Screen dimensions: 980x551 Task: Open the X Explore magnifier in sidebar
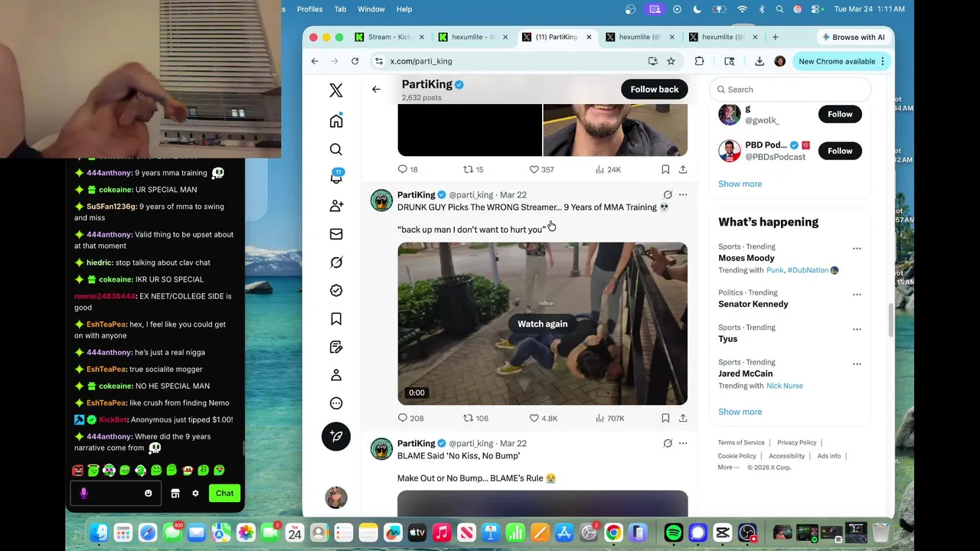click(x=336, y=149)
